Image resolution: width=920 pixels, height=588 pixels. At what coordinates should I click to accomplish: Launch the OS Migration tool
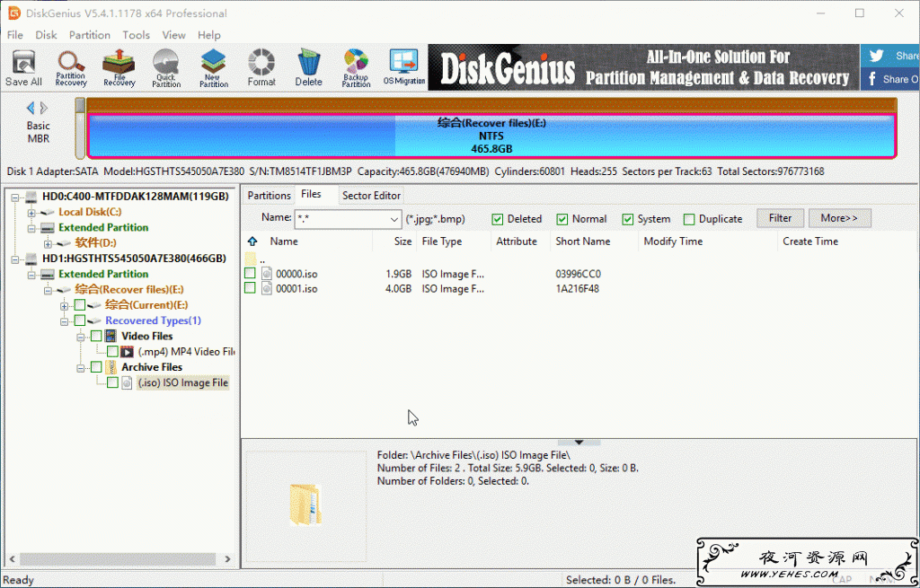point(403,68)
